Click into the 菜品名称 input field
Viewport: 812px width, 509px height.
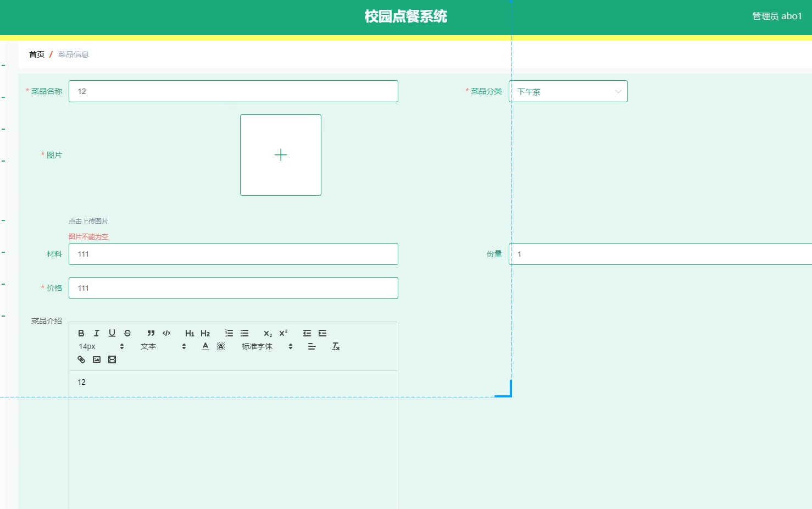(x=233, y=91)
